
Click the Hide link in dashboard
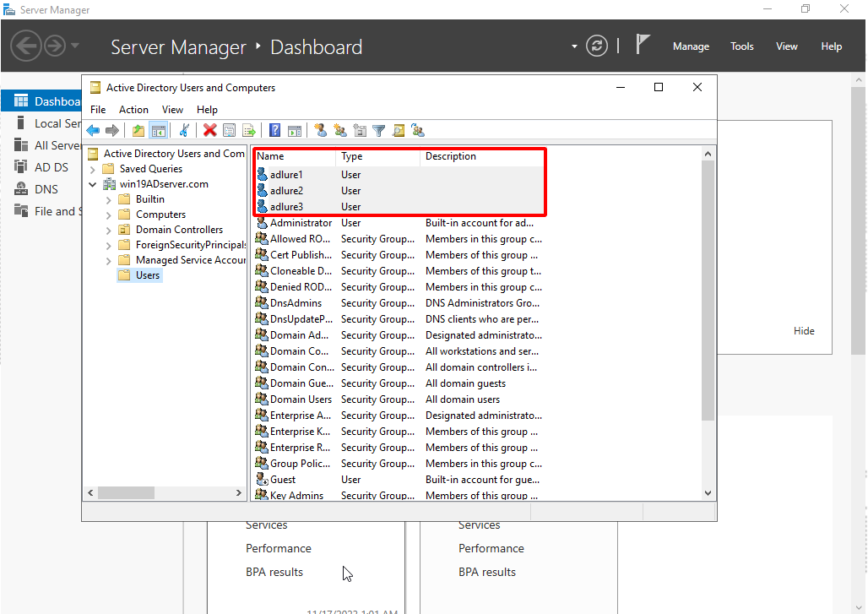(x=804, y=331)
